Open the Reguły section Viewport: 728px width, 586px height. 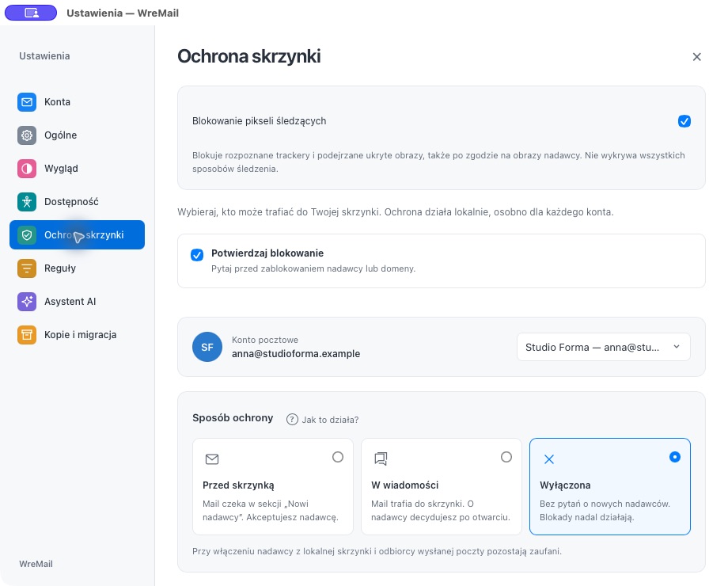[77, 268]
